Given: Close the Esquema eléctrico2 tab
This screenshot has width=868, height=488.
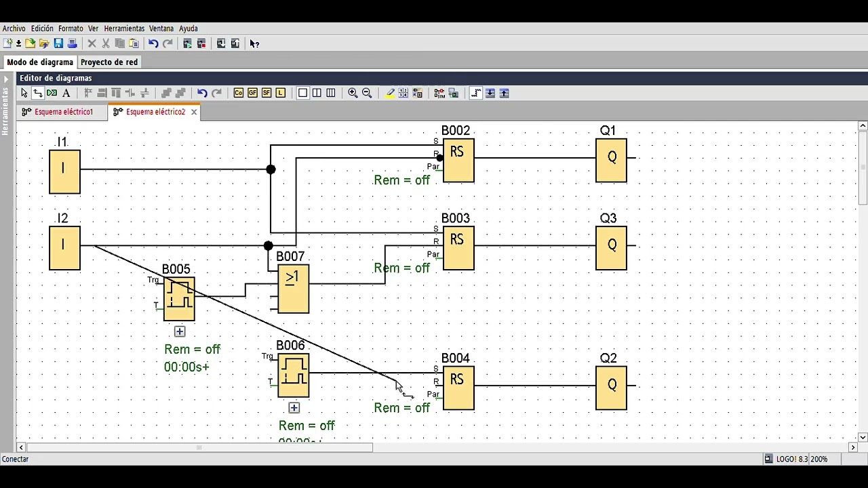Looking at the screenshot, I should pyautogui.click(x=194, y=112).
